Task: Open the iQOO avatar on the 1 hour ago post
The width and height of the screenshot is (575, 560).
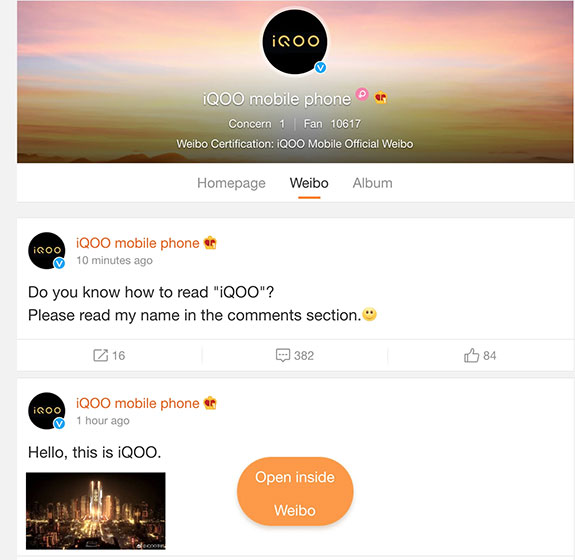Action: coord(47,411)
